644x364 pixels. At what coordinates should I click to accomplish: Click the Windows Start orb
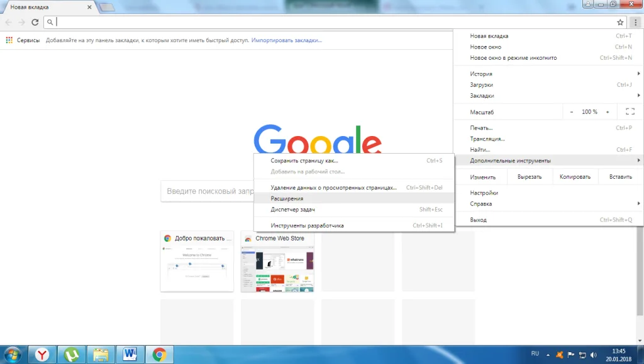pyautogui.click(x=13, y=355)
